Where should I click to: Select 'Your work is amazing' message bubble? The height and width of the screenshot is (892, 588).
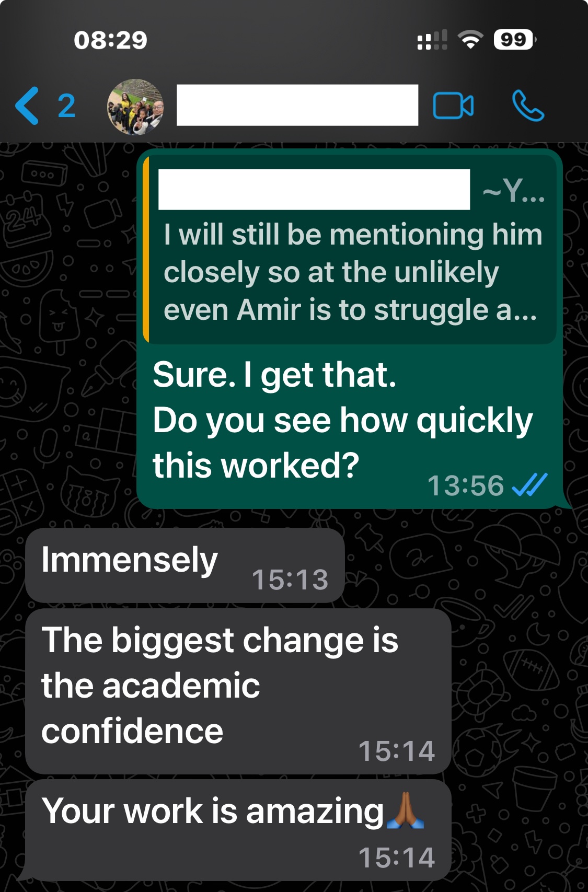coord(238,830)
